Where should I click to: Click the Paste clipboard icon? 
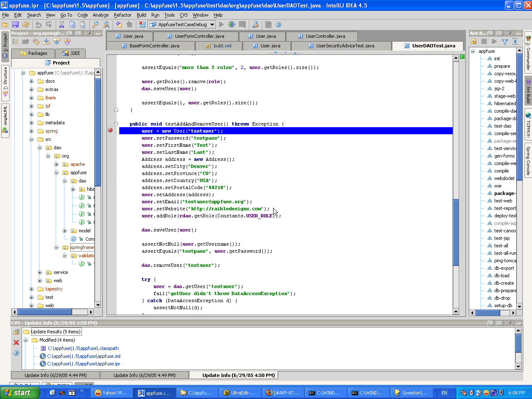[82, 25]
